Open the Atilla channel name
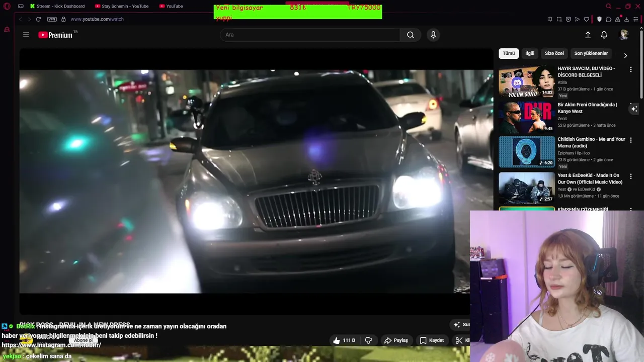 (x=562, y=82)
